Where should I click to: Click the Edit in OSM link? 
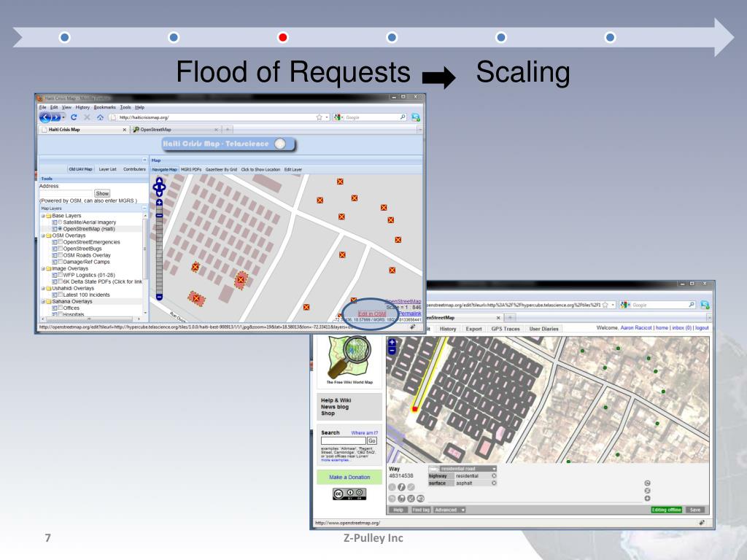click(x=372, y=314)
